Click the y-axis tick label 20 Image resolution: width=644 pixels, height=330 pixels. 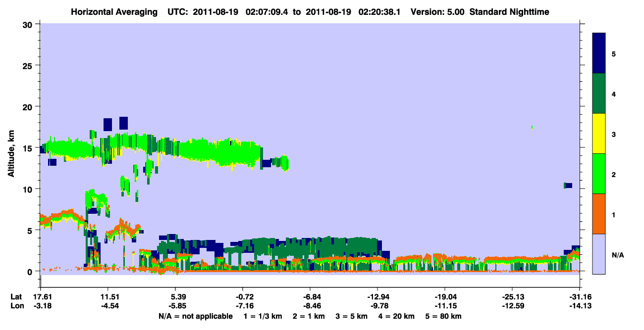tap(28, 106)
